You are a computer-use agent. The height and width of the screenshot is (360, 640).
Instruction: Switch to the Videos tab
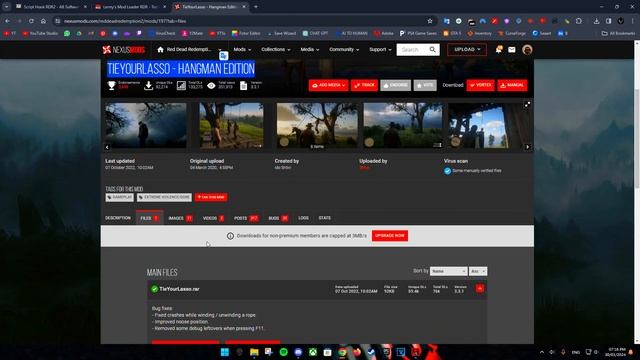[x=213, y=218]
